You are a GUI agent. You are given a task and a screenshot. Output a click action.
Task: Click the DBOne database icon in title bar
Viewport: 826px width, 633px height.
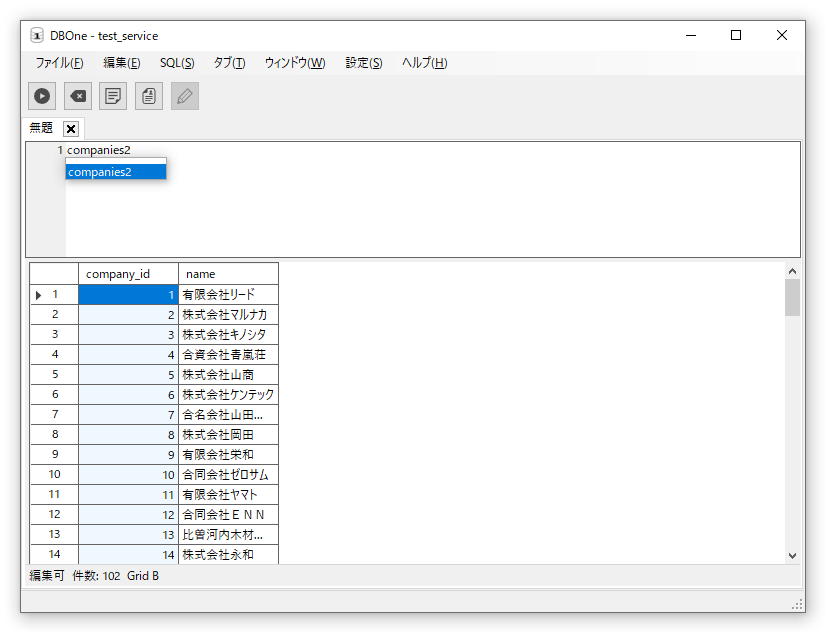[37, 35]
